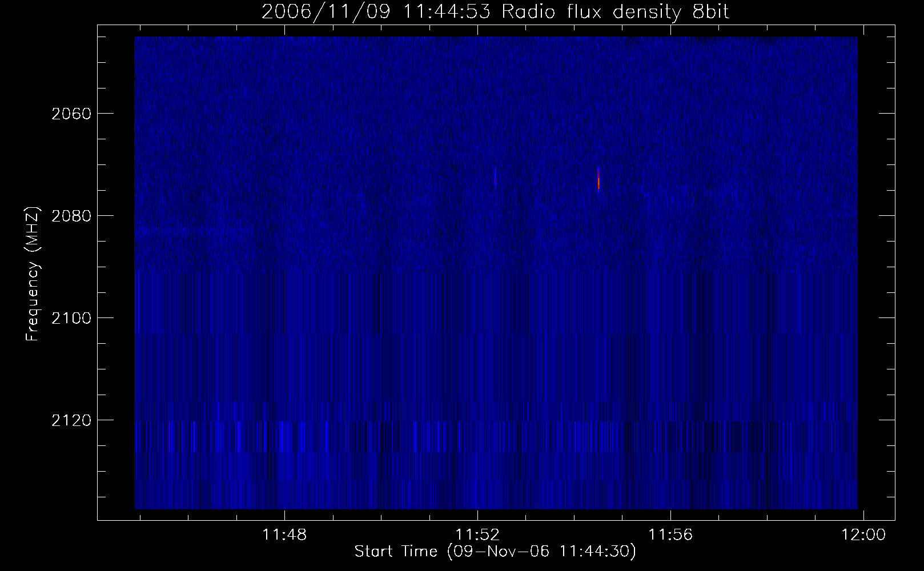Click the plot title "2006/11/09 11:44:53 Radio flux density 8bit"
The image size is (924, 571).
tap(495, 12)
